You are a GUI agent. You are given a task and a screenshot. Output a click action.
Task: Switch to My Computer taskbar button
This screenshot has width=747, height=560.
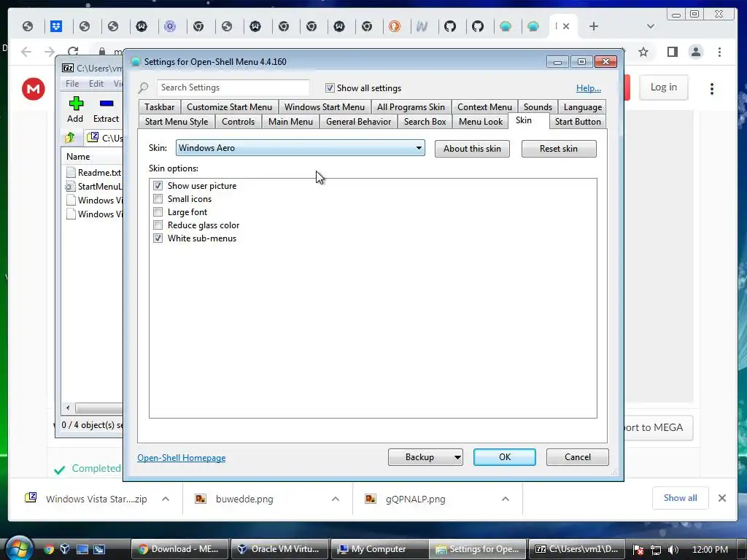[x=379, y=549]
